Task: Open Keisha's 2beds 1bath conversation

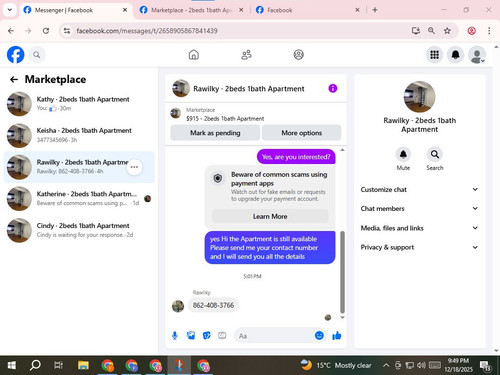Action: tap(79, 135)
